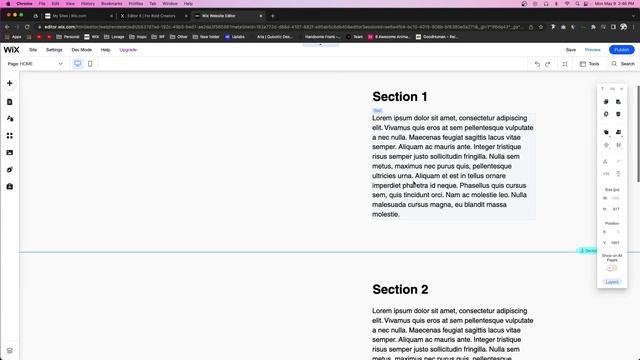Open the WIX bookmark
640x360 pixels.
pos(91,37)
